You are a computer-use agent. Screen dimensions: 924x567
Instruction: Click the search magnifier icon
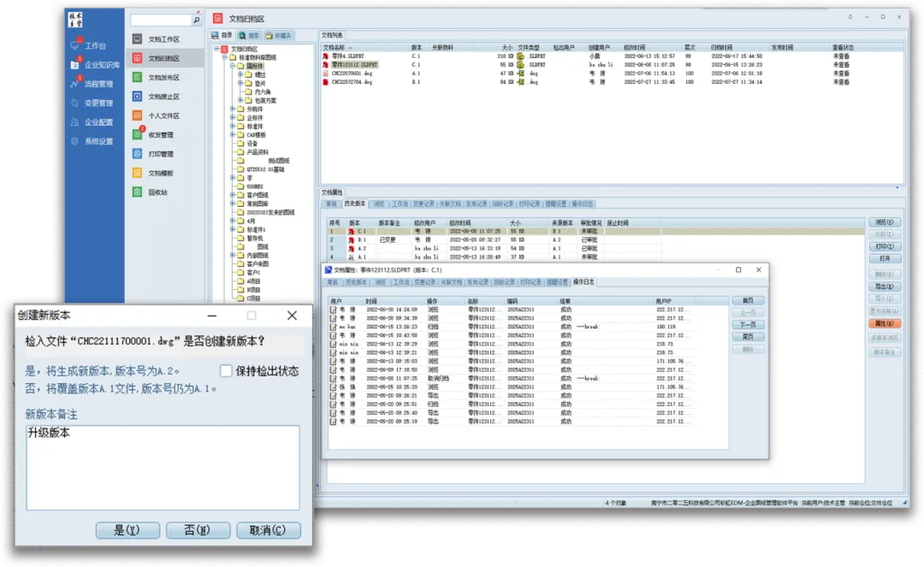coord(197,20)
